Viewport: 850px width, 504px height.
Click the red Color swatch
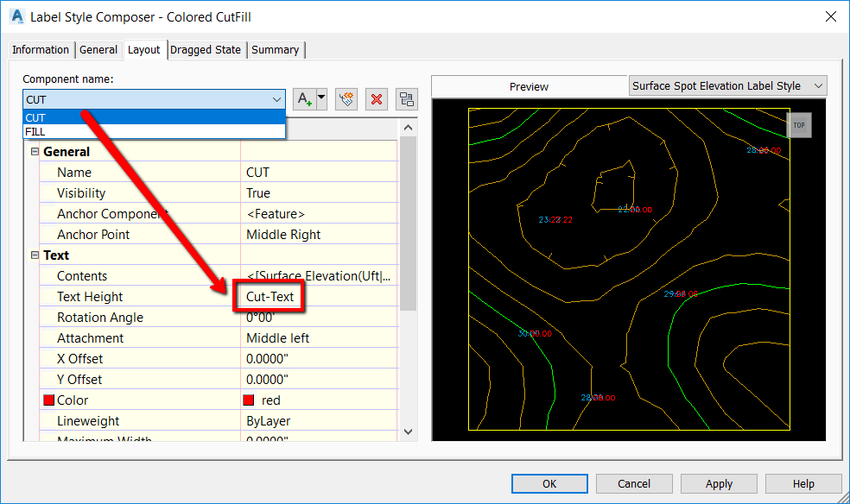pos(251,400)
